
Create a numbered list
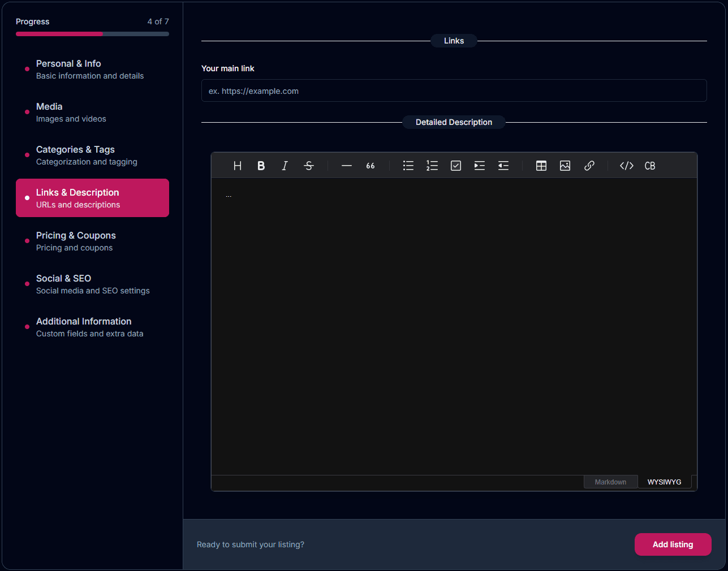pos(432,166)
